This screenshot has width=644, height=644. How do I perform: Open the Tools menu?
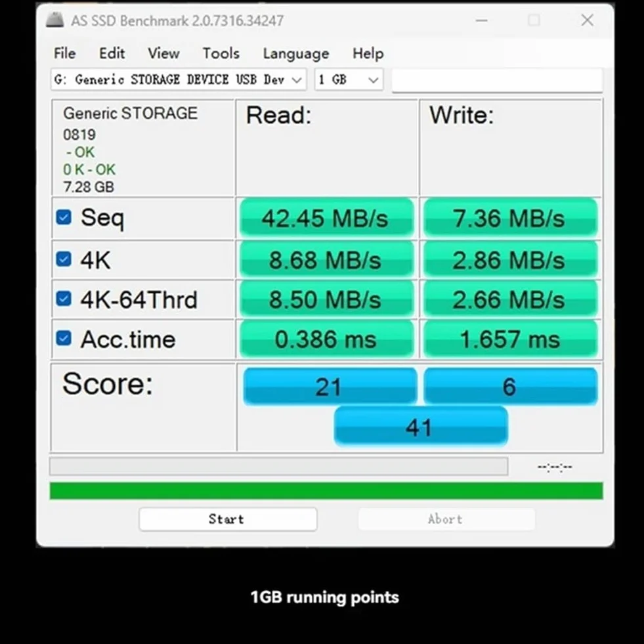(221, 53)
